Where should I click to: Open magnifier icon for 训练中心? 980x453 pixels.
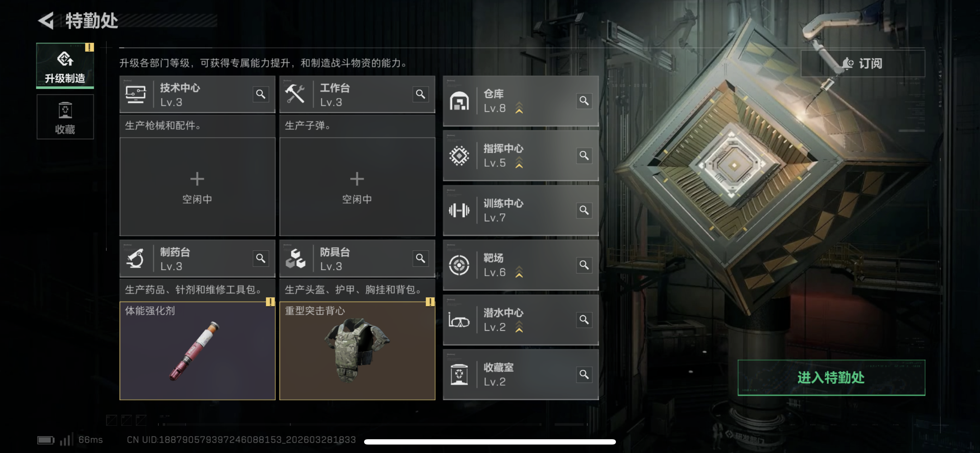click(584, 210)
